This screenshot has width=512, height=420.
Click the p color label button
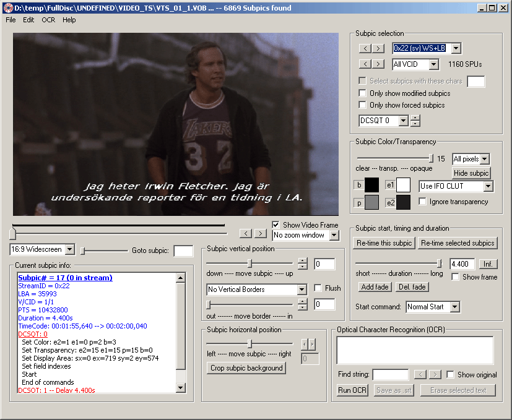coord(359,203)
